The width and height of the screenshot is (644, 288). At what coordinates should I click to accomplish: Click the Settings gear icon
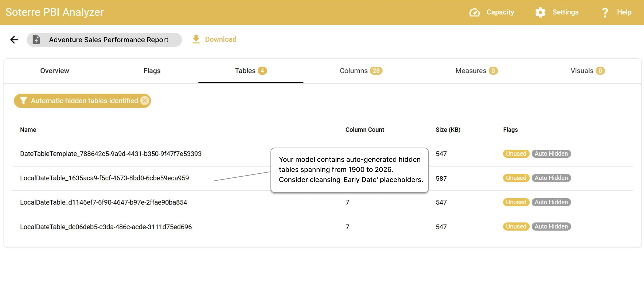click(x=540, y=12)
